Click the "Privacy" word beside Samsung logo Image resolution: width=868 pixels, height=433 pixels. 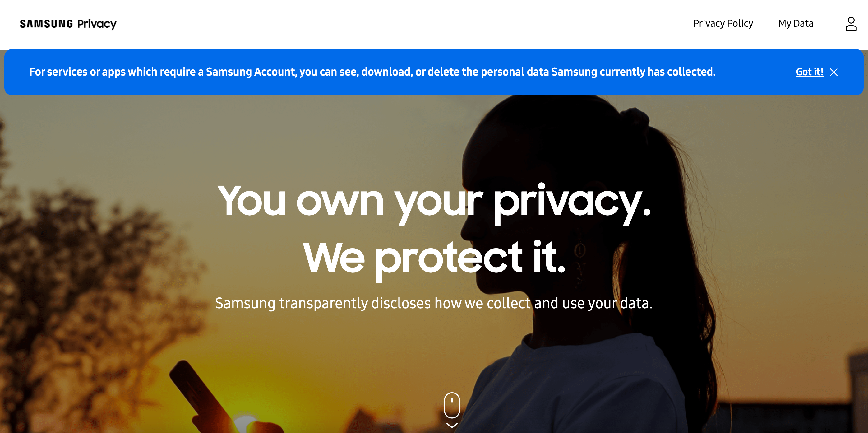coord(97,24)
